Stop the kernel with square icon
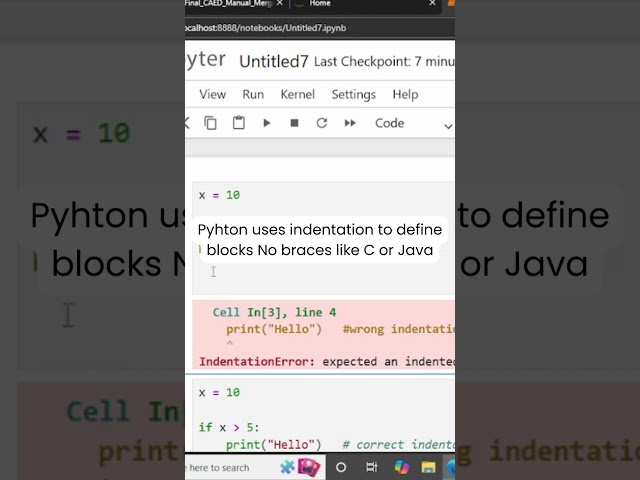 tap(294, 123)
